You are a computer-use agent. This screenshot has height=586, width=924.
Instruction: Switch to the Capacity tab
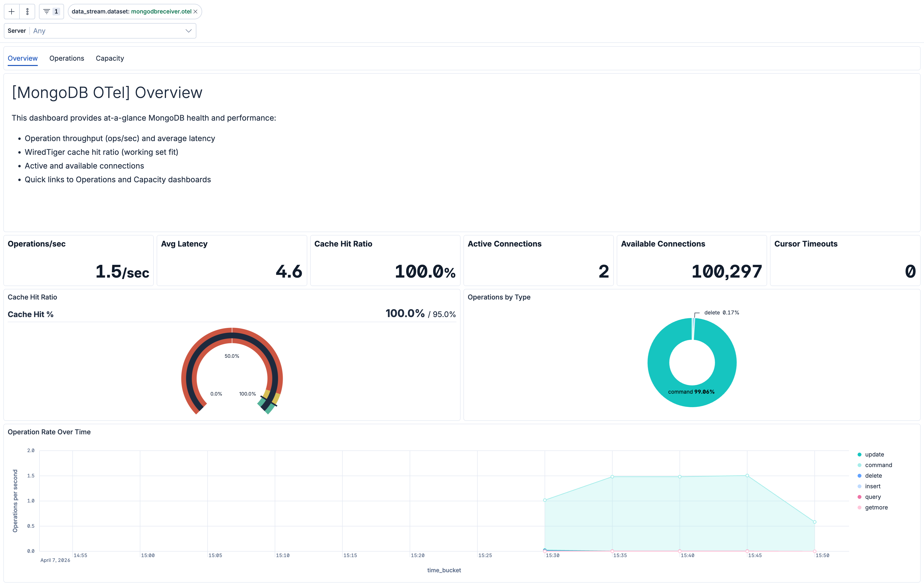110,58
